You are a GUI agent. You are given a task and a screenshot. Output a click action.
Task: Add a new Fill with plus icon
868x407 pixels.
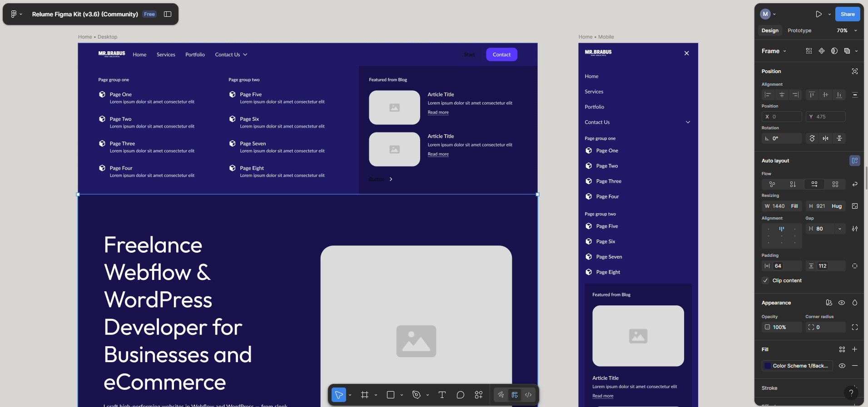[x=855, y=349]
